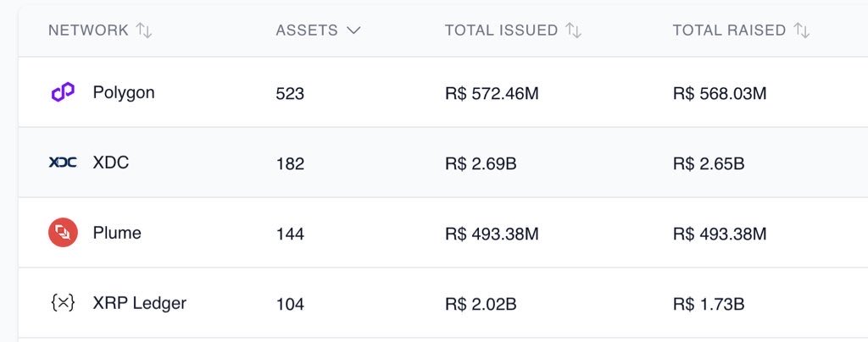
Task: Select Polygon's 523 assets count
Action: pos(290,93)
